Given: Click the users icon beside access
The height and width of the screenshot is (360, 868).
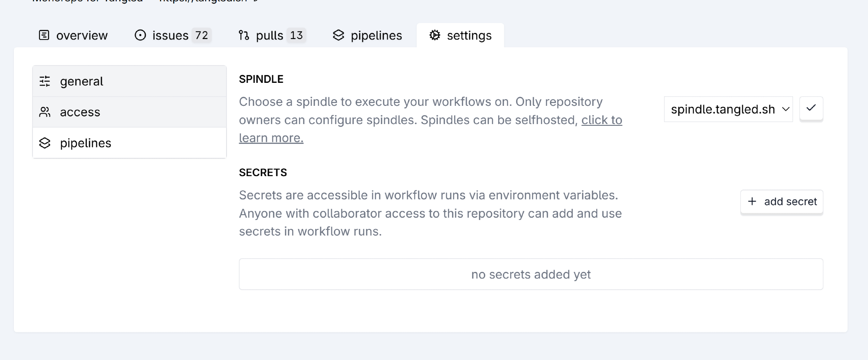Looking at the screenshot, I should tap(45, 112).
